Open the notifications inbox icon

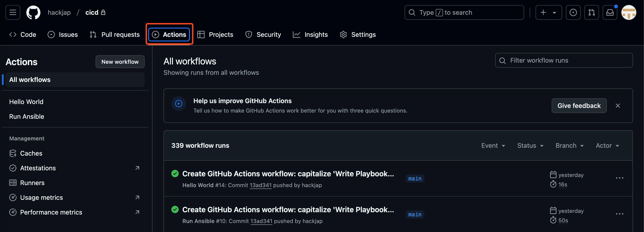point(610,12)
